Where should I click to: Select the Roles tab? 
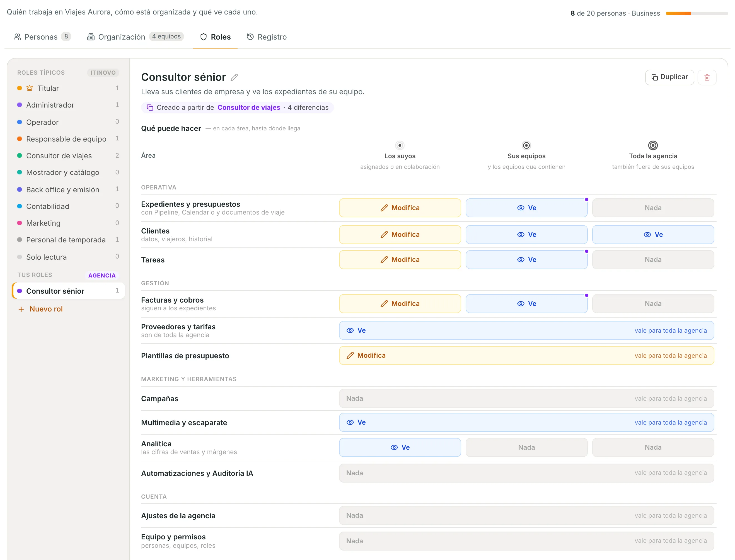coord(215,37)
